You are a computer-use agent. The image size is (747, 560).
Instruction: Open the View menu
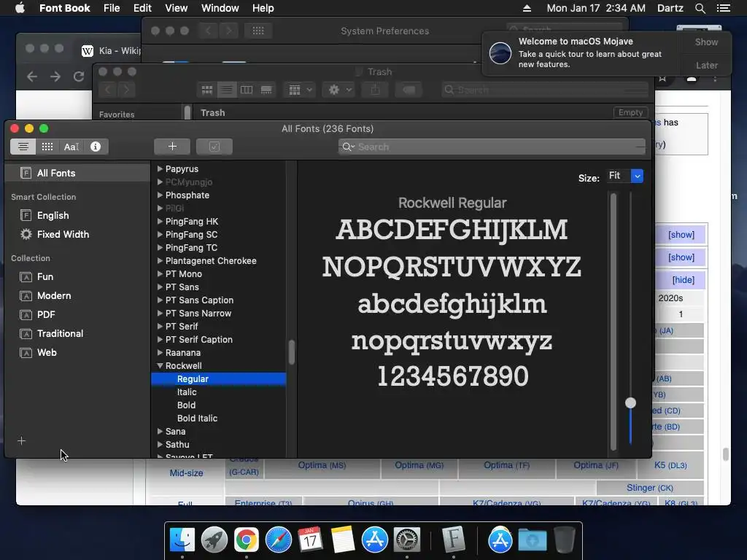tap(176, 8)
